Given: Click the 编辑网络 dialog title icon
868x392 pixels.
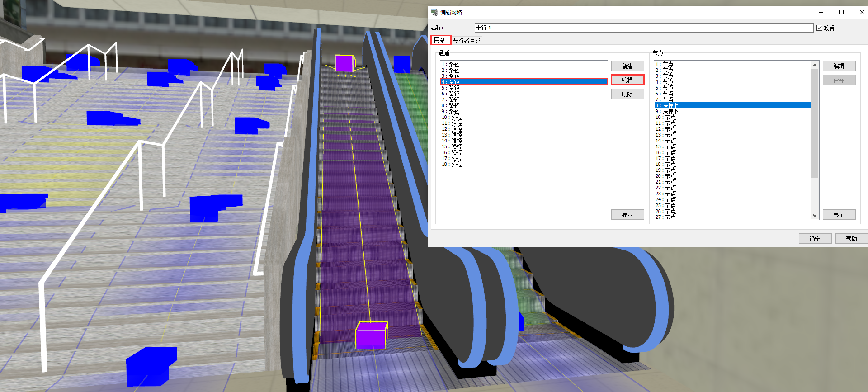Looking at the screenshot, I should point(434,12).
